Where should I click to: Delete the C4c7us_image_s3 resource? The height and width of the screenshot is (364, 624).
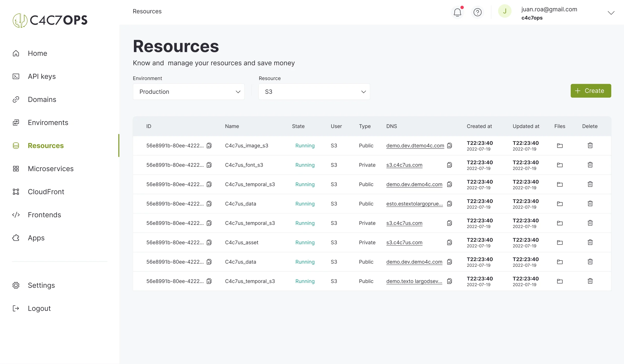(590, 145)
